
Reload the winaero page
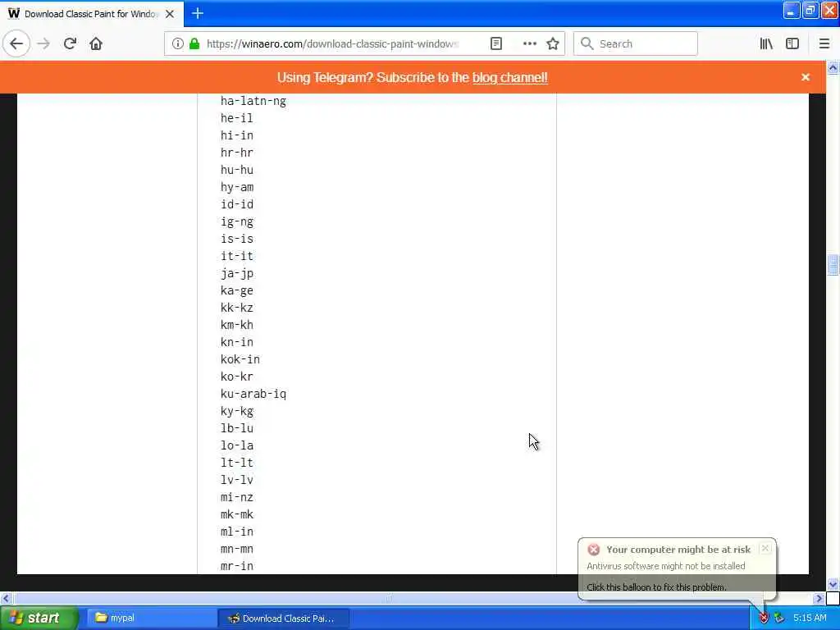(70, 44)
